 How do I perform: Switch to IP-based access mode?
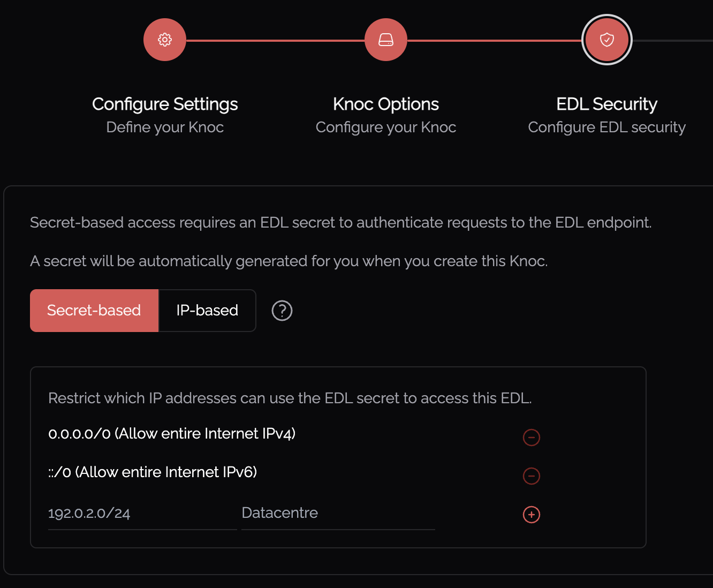(207, 311)
